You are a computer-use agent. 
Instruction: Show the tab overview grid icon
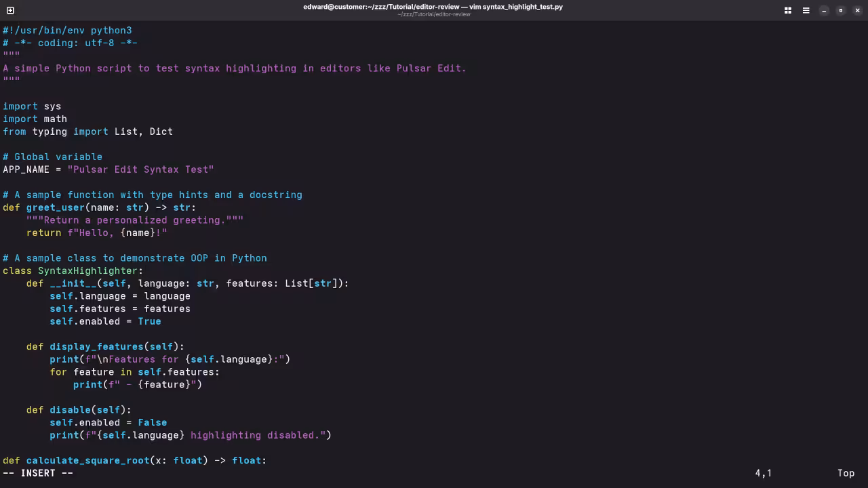pos(787,10)
